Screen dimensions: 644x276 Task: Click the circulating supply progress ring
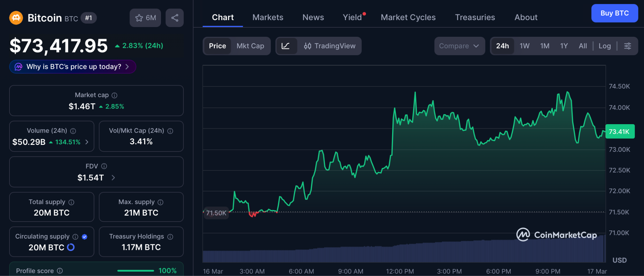[71, 247]
